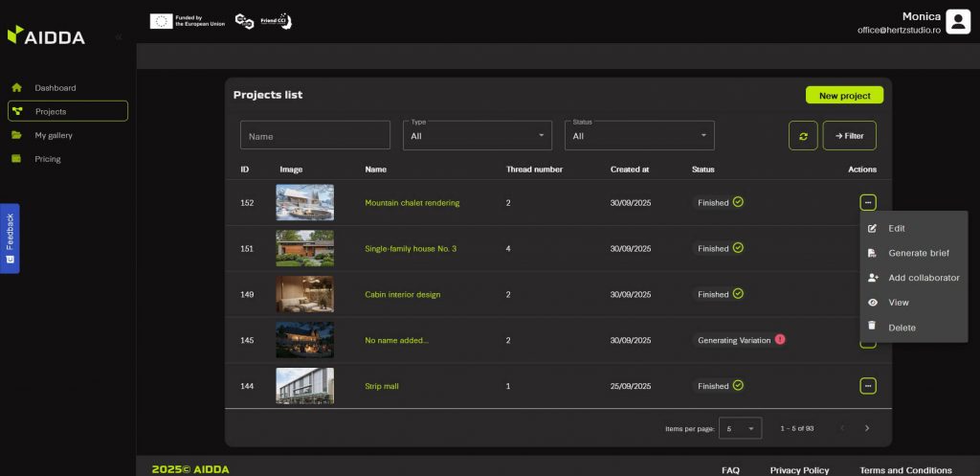Select Edit from the context menu
The image size is (980, 476).
tap(896, 228)
